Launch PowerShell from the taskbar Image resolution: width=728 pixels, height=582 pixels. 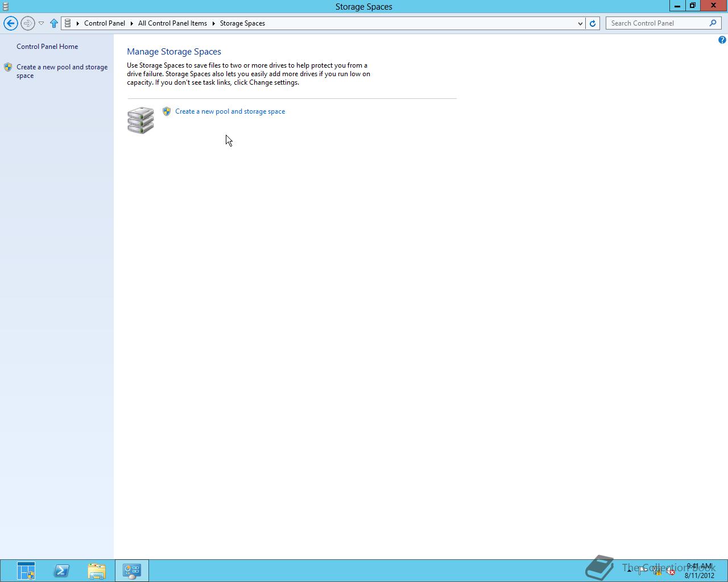tap(61, 571)
